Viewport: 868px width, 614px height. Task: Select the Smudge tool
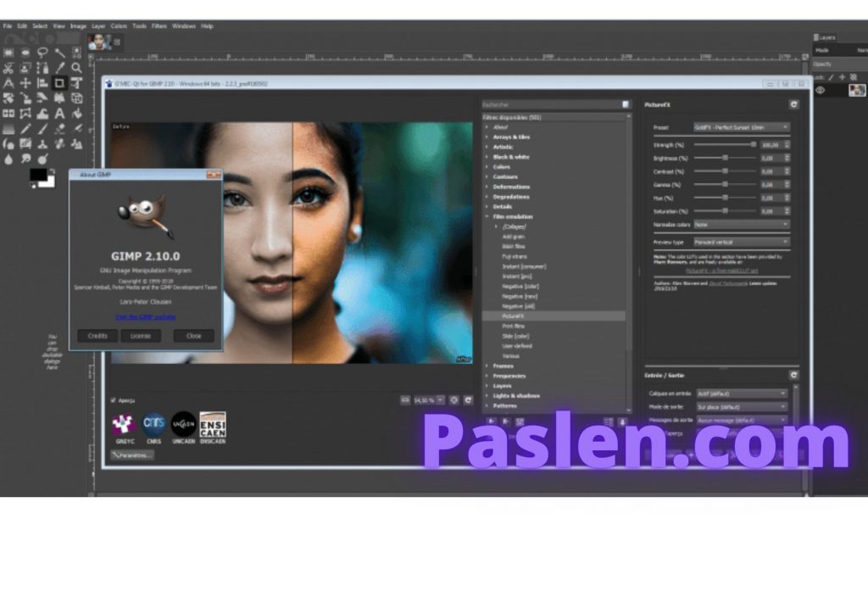point(25,159)
